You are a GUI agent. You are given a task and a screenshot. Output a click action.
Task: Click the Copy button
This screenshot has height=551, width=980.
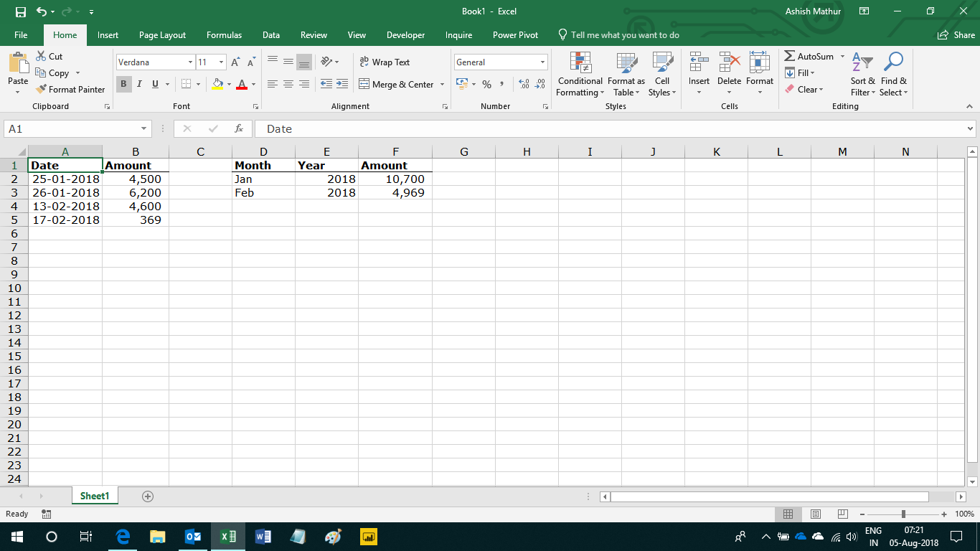pos(53,73)
